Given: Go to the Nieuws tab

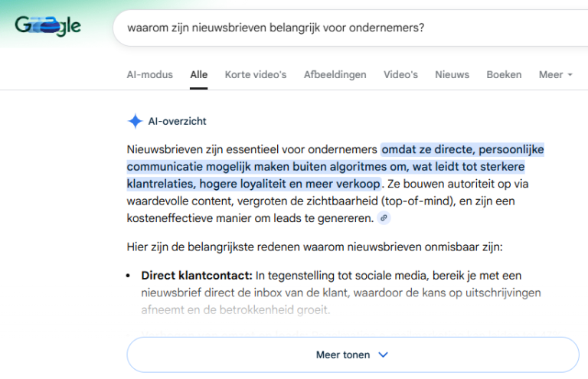Looking at the screenshot, I should click(x=452, y=74).
